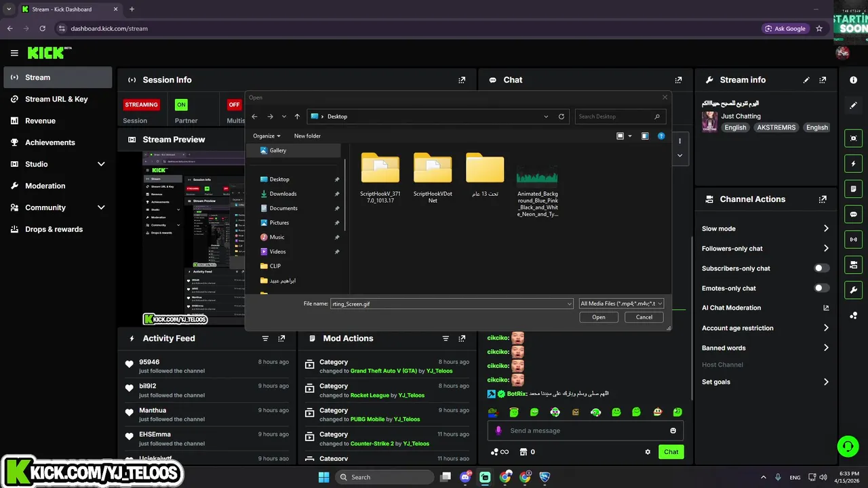Open the Achievements page
The image size is (868, 488).
[58, 142]
